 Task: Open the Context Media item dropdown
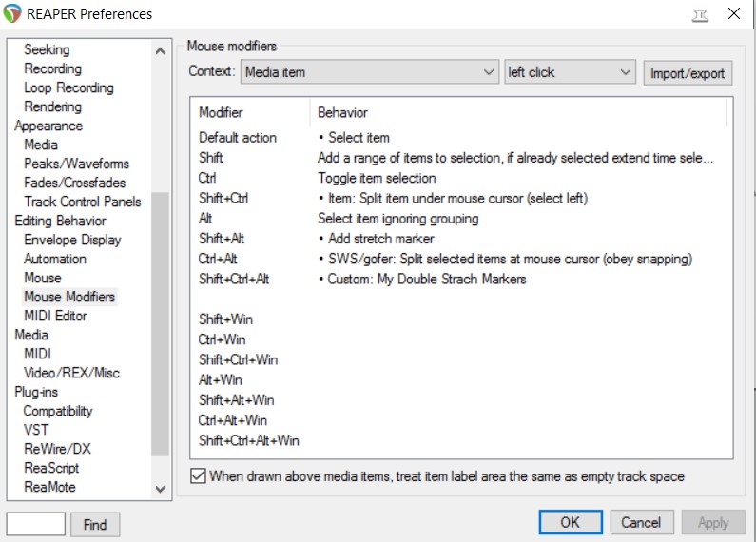pos(369,72)
